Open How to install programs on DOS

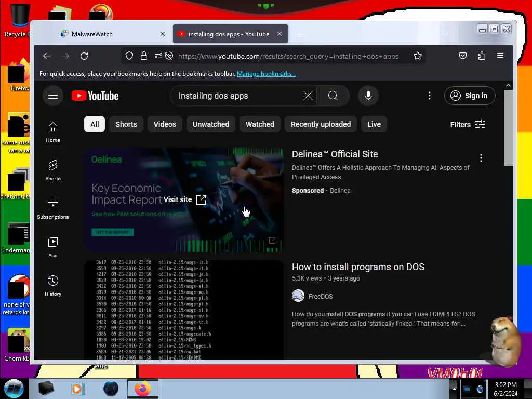pyautogui.click(x=358, y=267)
